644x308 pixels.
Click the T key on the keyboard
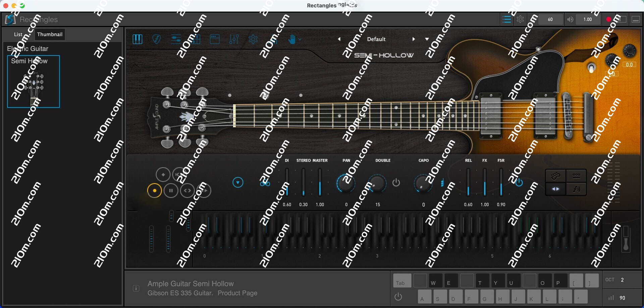click(482, 280)
